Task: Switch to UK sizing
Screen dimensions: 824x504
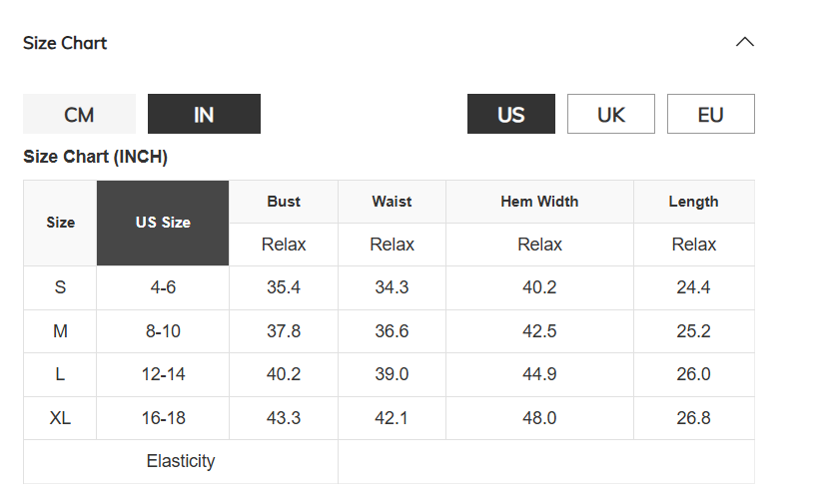Action: coord(610,114)
